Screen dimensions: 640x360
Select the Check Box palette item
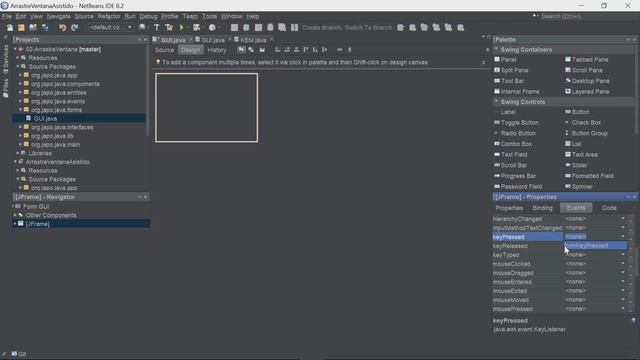click(x=582, y=122)
